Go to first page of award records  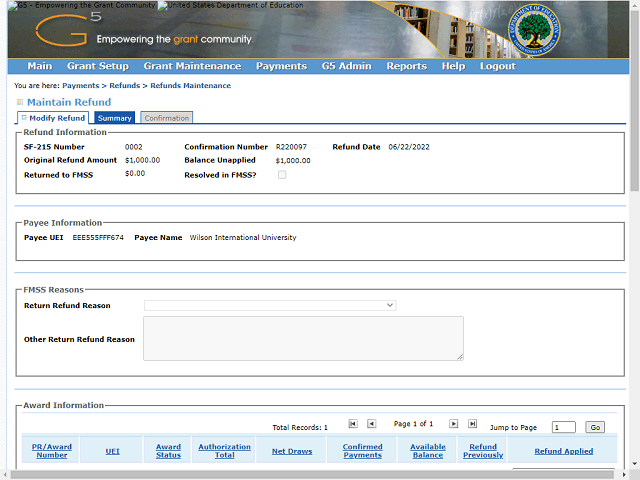(x=353, y=424)
